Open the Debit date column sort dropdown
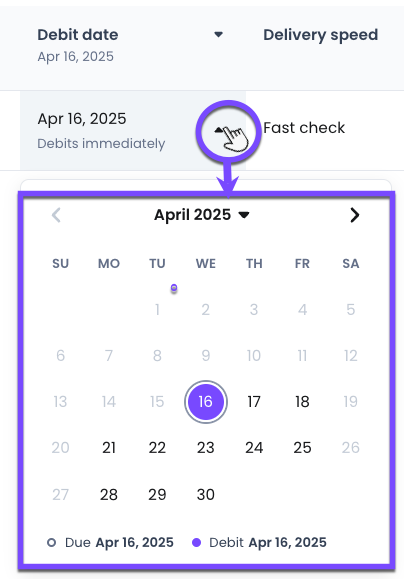 (219, 35)
